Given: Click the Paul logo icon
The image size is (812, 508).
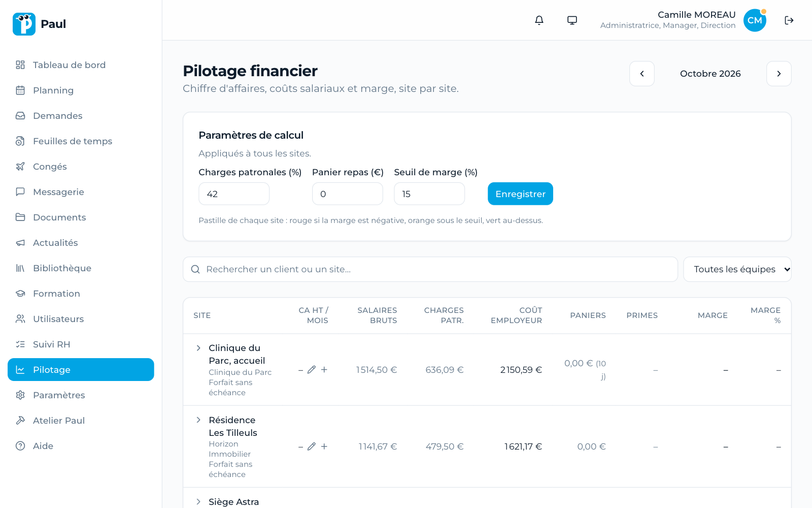Looking at the screenshot, I should point(24,24).
